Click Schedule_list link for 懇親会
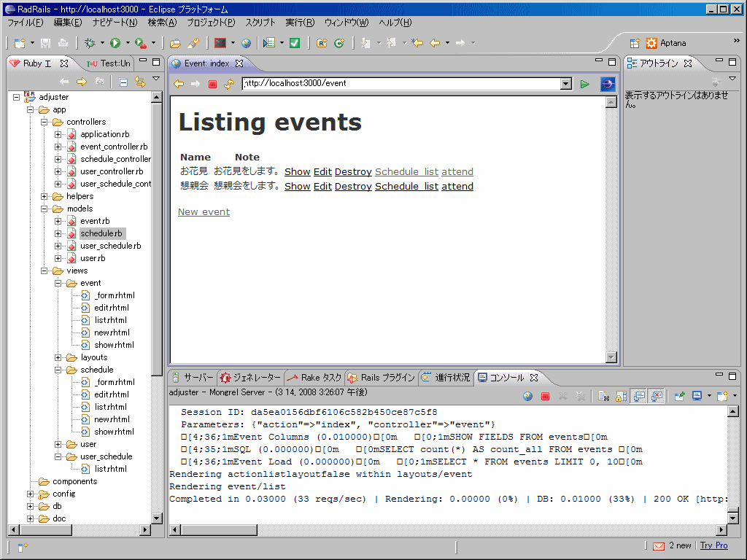The width and height of the screenshot is (747, 560). [406, 187]
